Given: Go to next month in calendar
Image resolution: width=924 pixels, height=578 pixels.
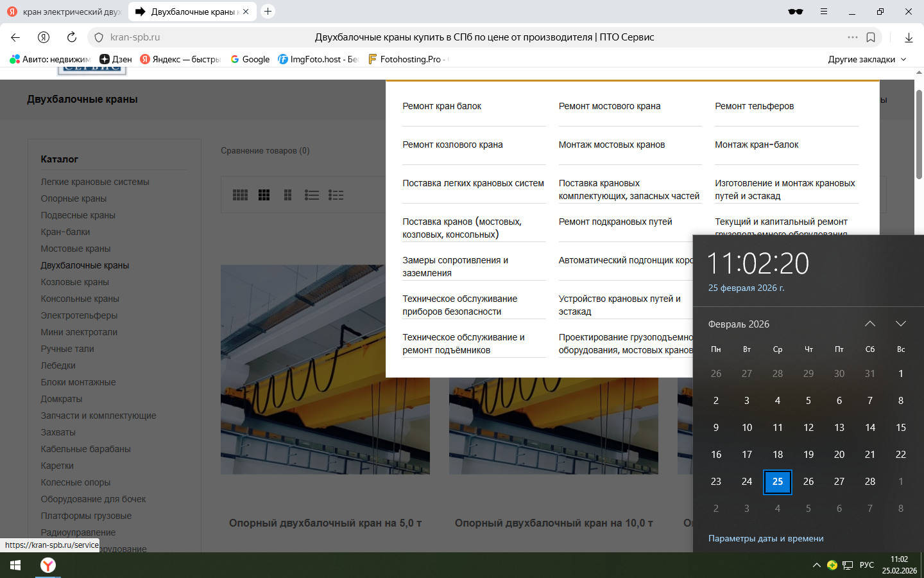Looking at the screenshot, I should [x=901, y=324].
